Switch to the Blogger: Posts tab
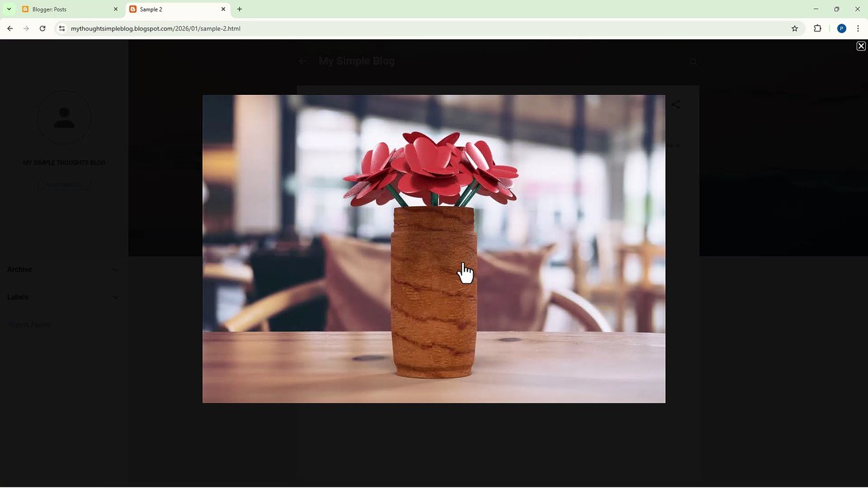 [x=69, y=9]
